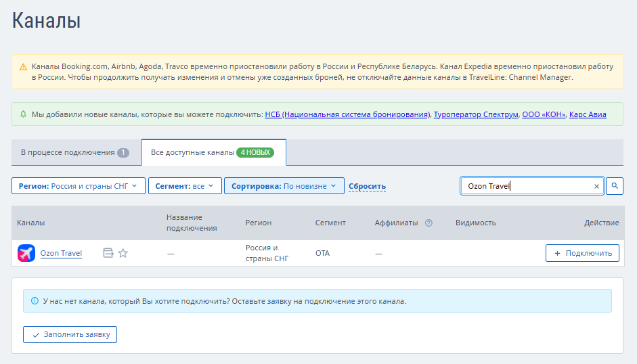The image size is (637, 364).
Task: Star Ozon Travel as favorite
Action: (123, 253)
